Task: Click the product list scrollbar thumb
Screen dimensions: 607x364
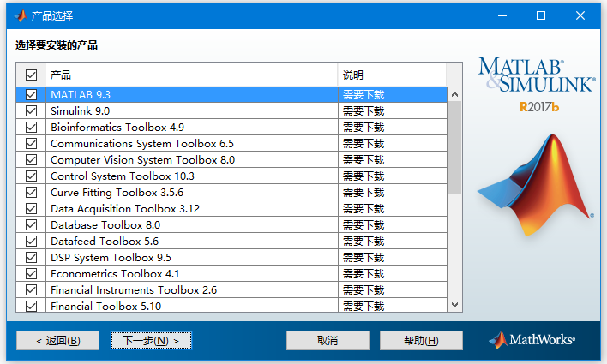Action: 454,146
